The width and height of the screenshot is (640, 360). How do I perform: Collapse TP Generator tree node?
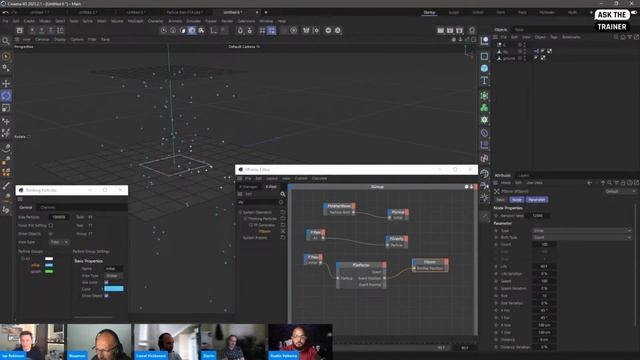pyautogui.click(x=251, y=225)
